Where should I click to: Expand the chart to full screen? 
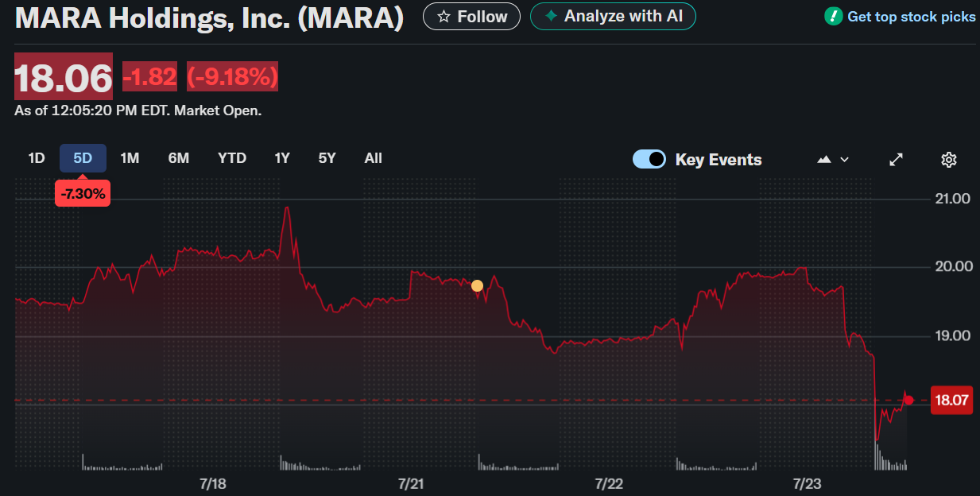896,159
